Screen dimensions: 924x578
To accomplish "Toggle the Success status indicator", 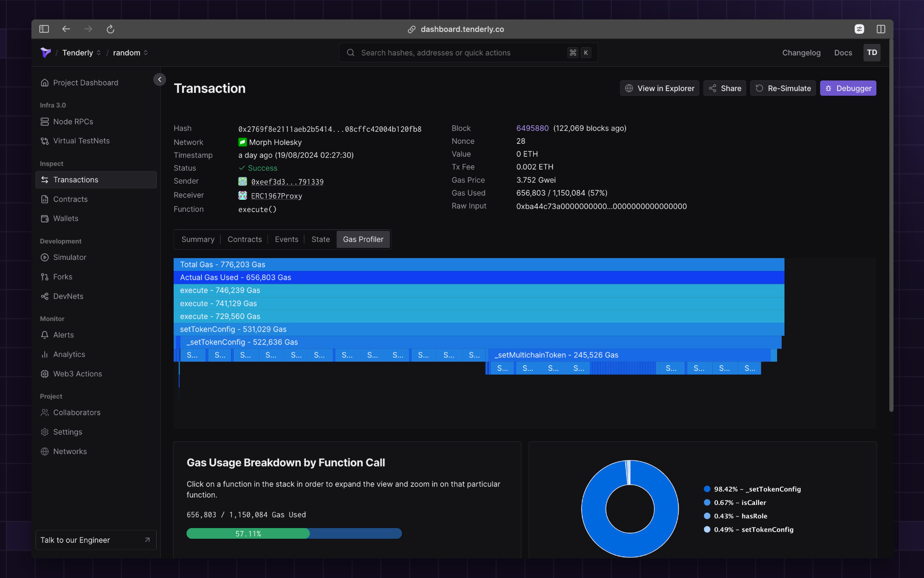I will click(259, 168).
